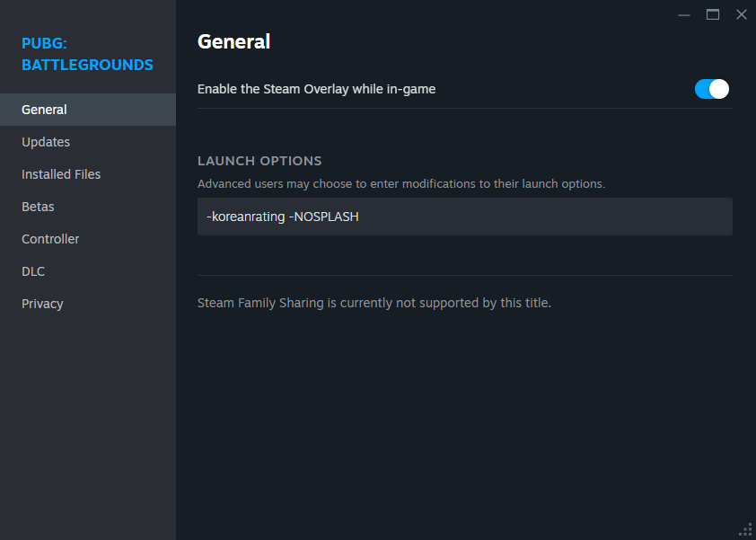Click the -NOSPLASH text in launch options
Screen dimensions: 756x540
point(324,217)
